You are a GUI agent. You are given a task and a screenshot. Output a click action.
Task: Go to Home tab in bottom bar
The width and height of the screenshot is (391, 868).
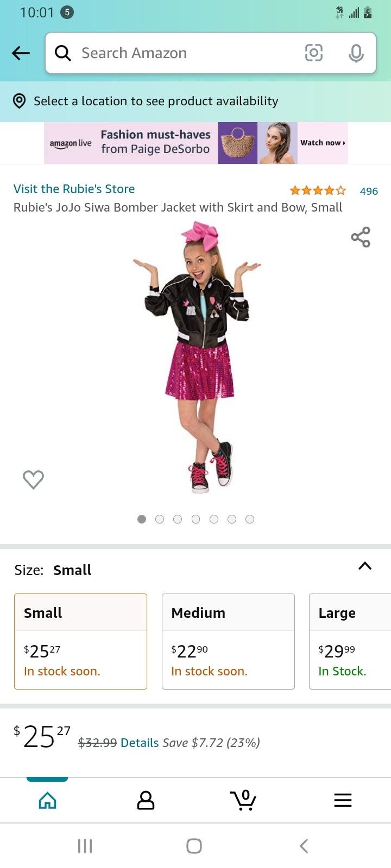point(48,800)
